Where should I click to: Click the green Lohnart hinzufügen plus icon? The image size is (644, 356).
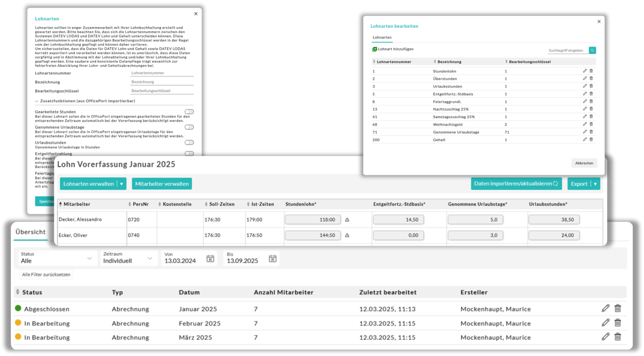pyautogui.click(x=375, y=49)
